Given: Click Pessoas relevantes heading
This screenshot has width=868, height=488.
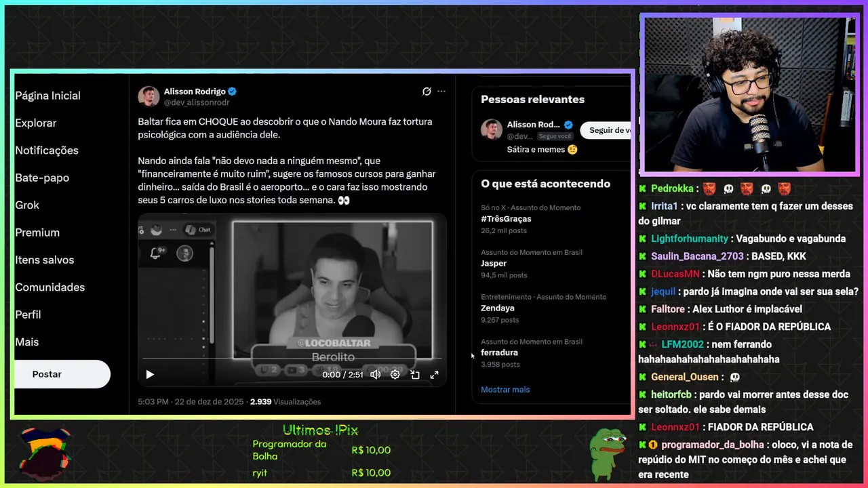Looking at the screenshot, I should tap(532, 99).
